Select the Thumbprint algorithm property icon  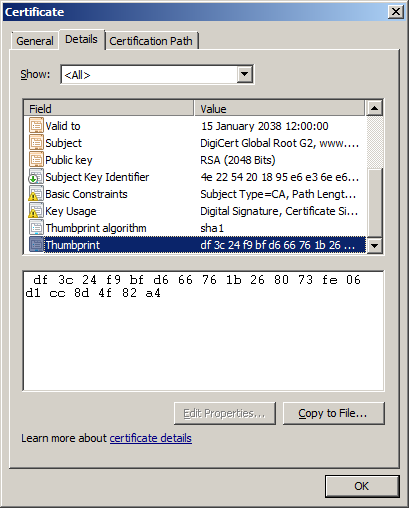(x=36, y=228)
